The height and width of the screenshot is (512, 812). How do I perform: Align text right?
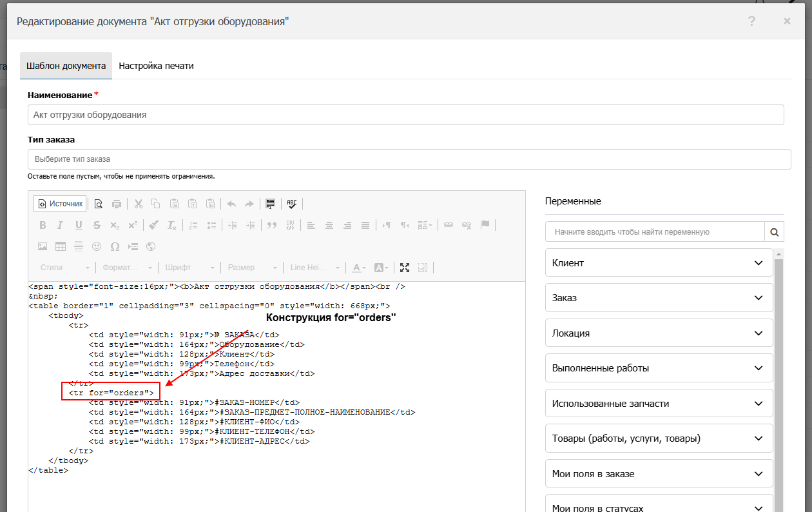click(x=347, y=225)
